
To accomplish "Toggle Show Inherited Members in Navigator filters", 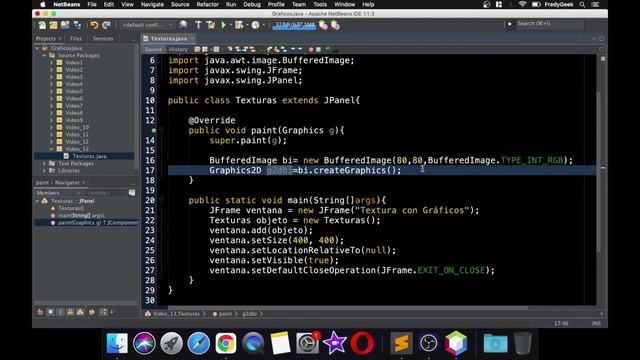I will [40, 312].
